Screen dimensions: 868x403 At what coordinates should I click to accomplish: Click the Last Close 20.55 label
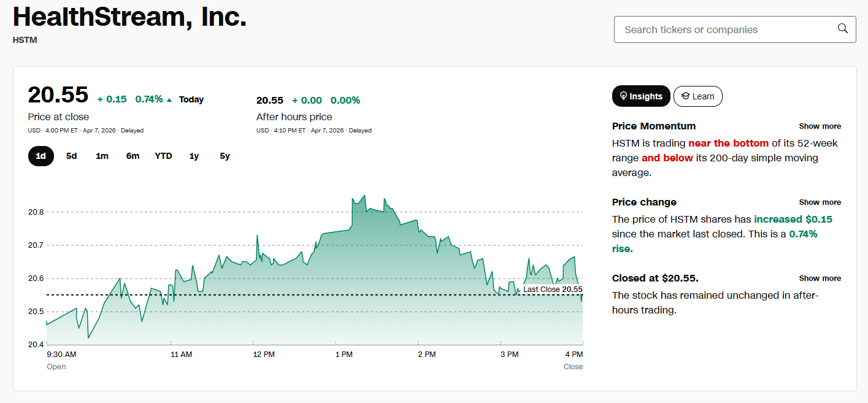[x=552, y=290]
